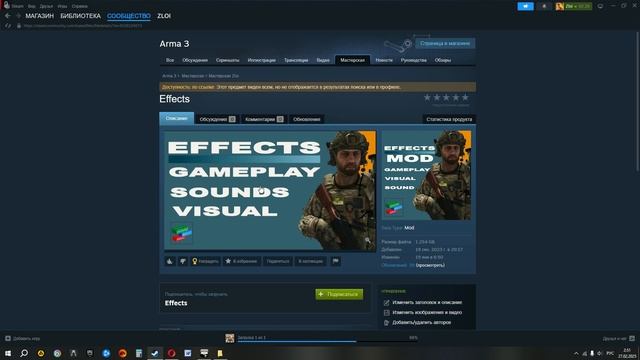
Task: Select the Трансляции hub tab
Action: click(x=296, y=60)
